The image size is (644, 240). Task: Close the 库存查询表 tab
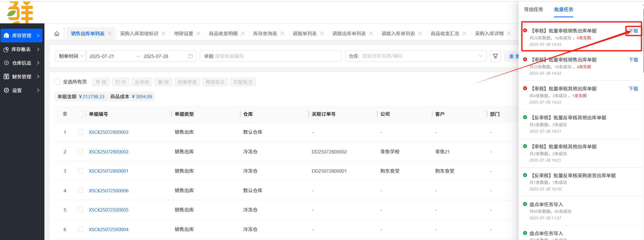pos(282,34)
